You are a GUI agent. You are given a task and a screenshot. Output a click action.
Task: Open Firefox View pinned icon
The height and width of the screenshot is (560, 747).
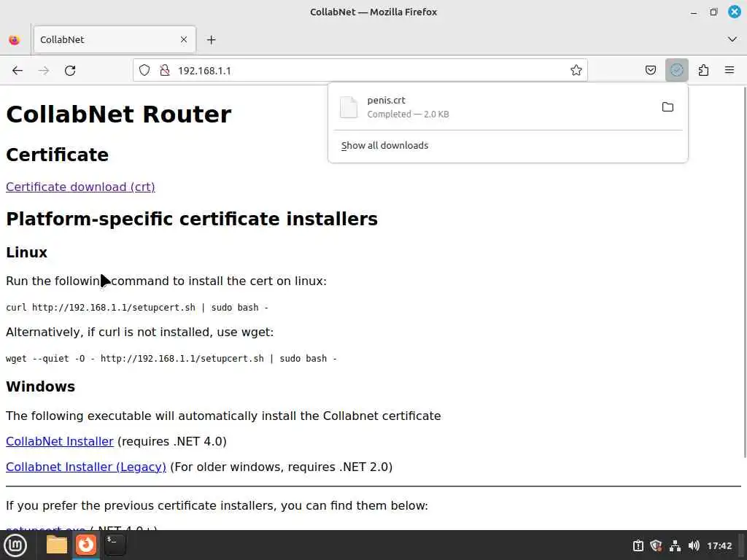pos(15,40)
